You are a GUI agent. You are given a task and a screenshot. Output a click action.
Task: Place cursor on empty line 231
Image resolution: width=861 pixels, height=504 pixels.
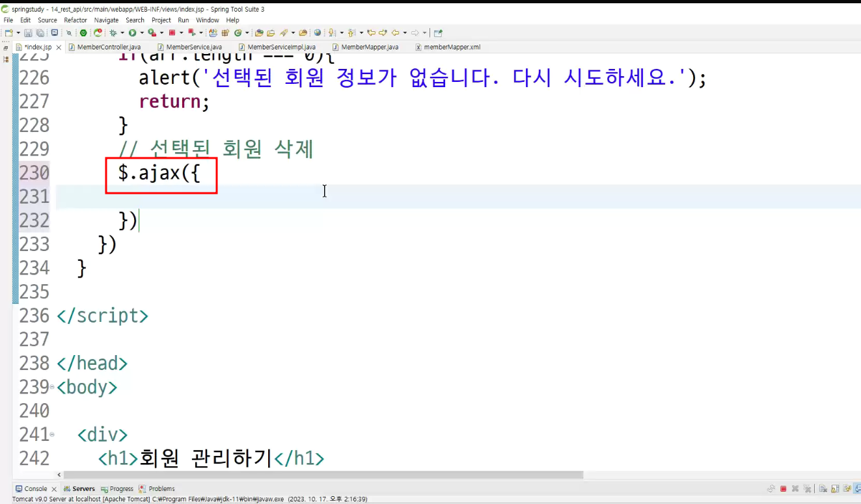point(458,196)
